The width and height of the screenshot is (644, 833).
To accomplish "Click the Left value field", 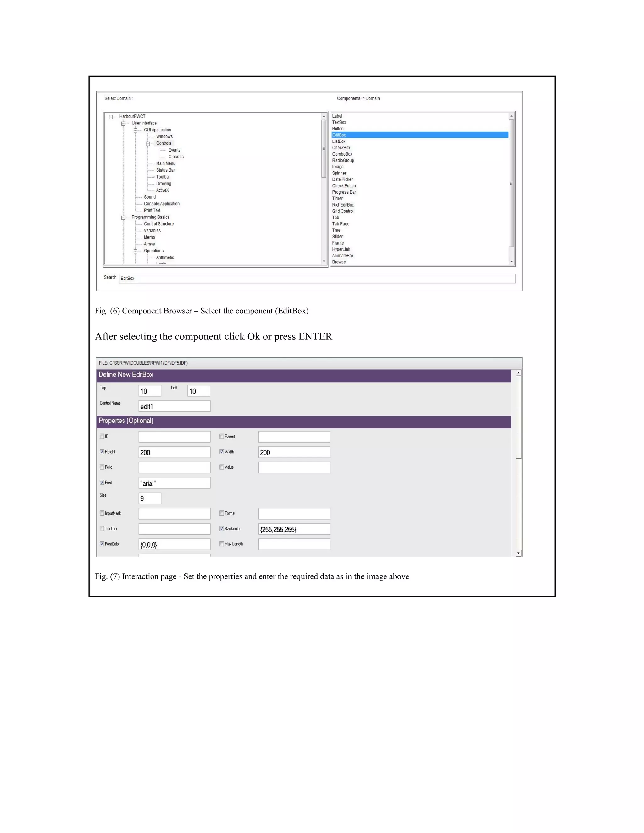I will [199, 391].
